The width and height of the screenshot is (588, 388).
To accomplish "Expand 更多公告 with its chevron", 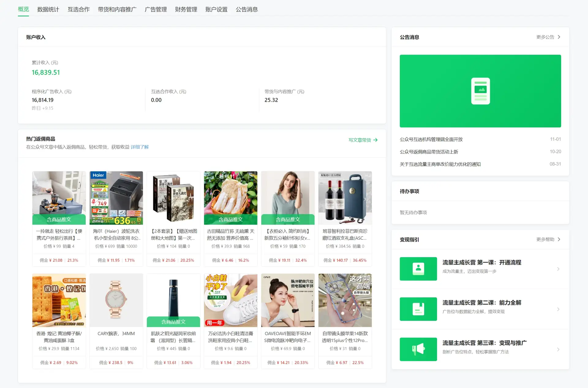I will click(559, 37).
